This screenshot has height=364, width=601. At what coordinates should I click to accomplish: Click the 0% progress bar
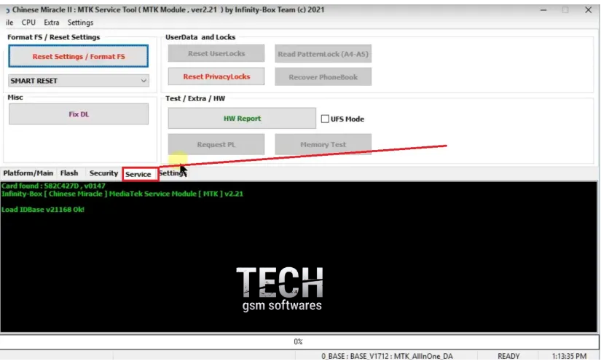click(x=299, y=341)
